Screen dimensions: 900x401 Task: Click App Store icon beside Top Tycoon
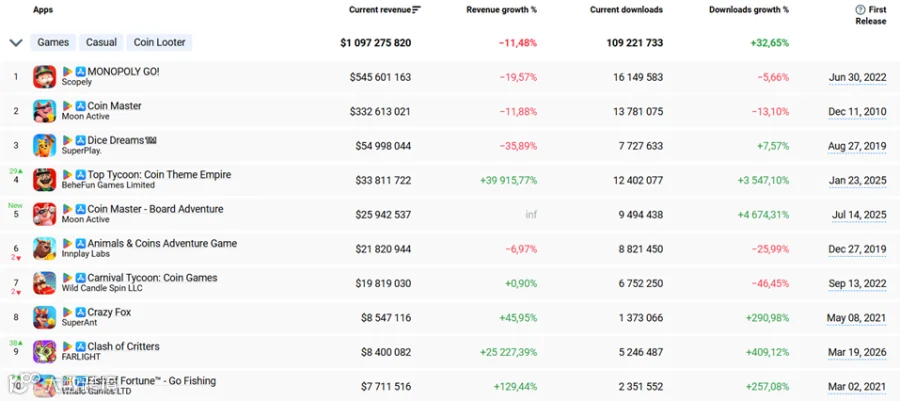point(80,175)
